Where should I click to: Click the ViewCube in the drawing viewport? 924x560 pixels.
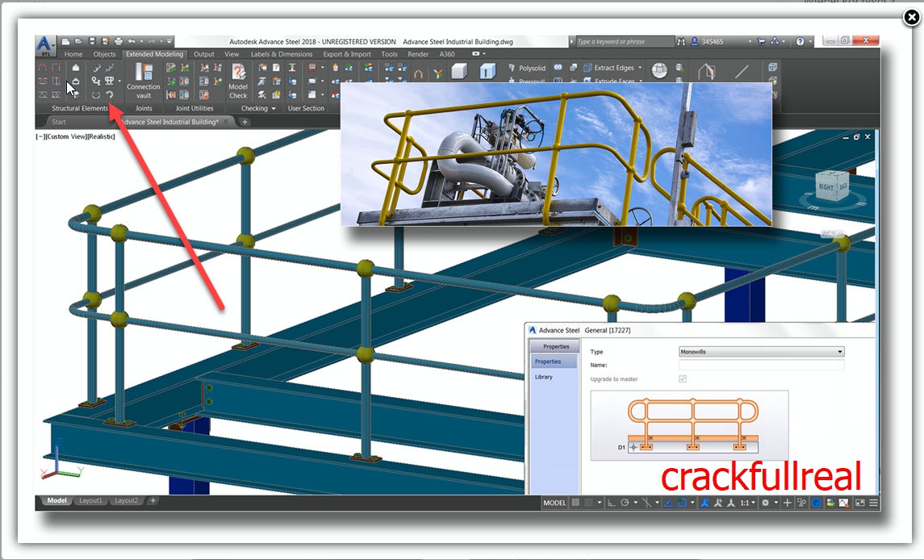point(832,187)
